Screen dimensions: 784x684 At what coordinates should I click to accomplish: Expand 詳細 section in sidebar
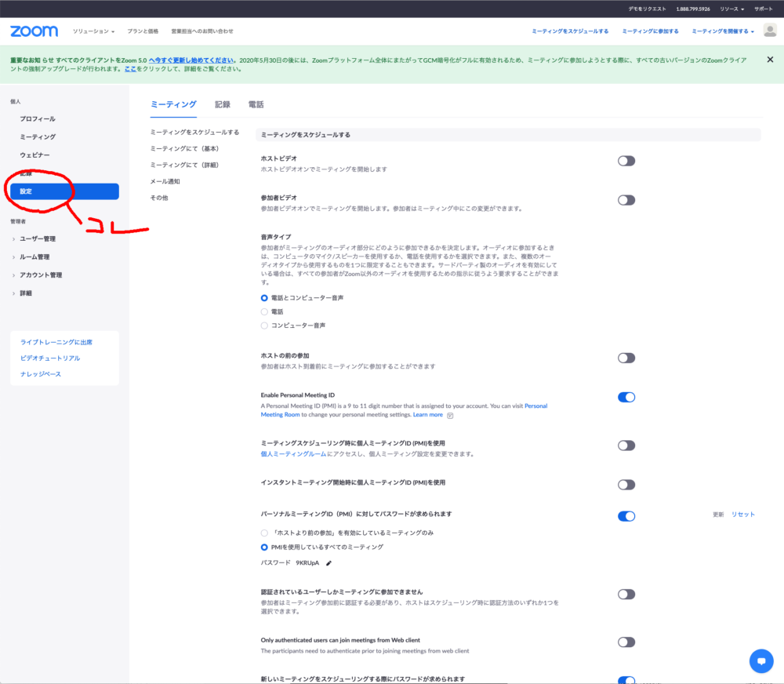pos(26,293)
